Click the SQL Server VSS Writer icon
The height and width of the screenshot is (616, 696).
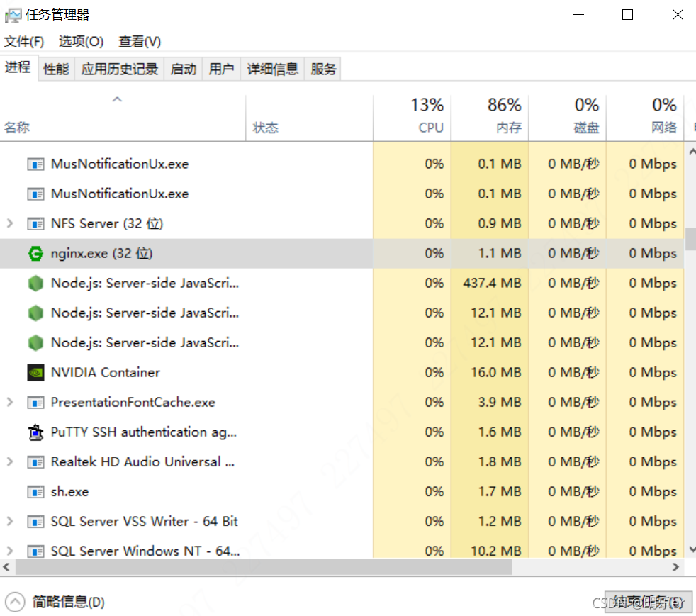pos(35,522)
